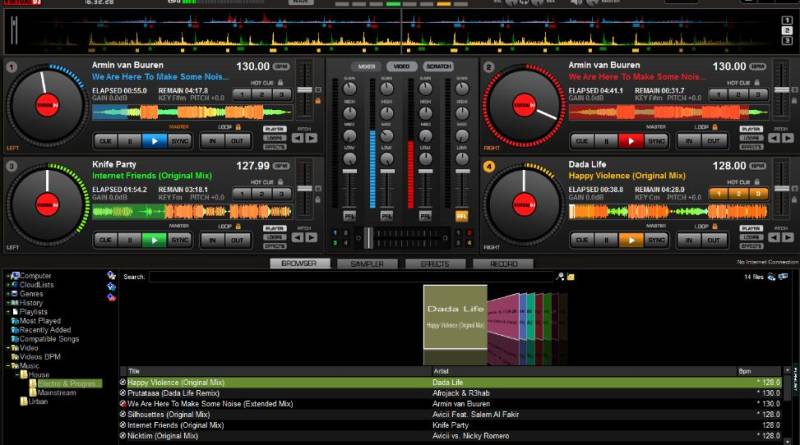Start playback on deck 2 red play button

pyautogui.click(x=631, y=141)
